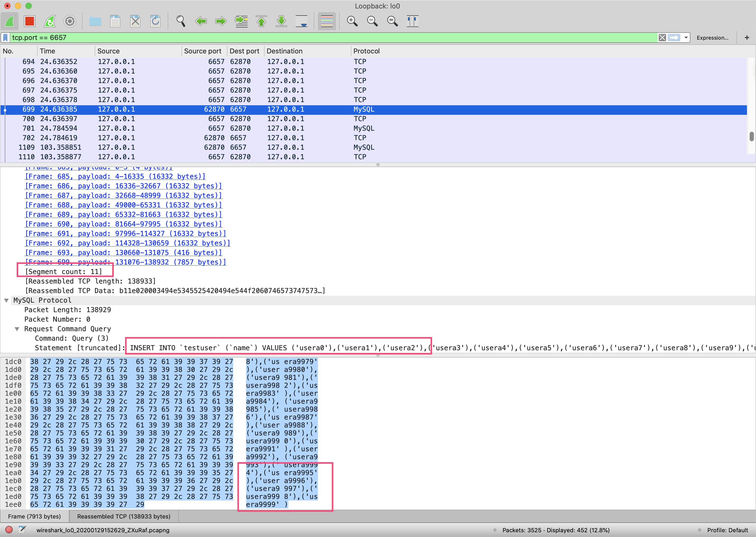Select the Frame (7913 bytes) tab

(34, 516)
